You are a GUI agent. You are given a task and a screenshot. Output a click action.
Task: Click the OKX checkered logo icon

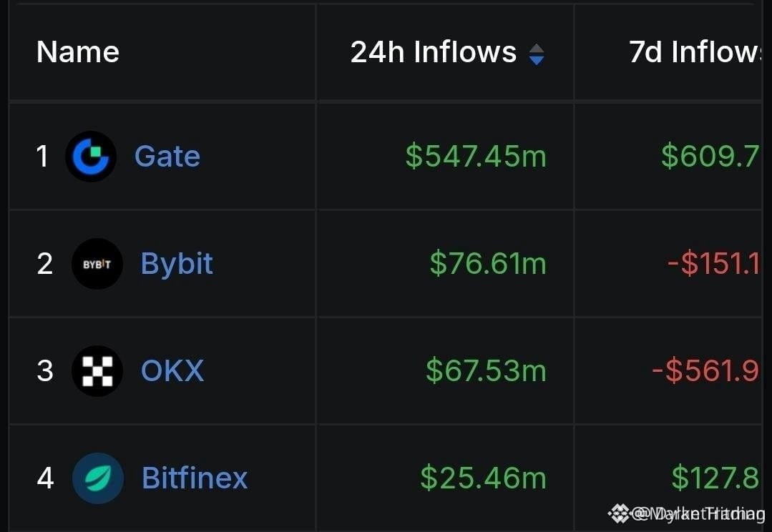click(x=97, y=370)
